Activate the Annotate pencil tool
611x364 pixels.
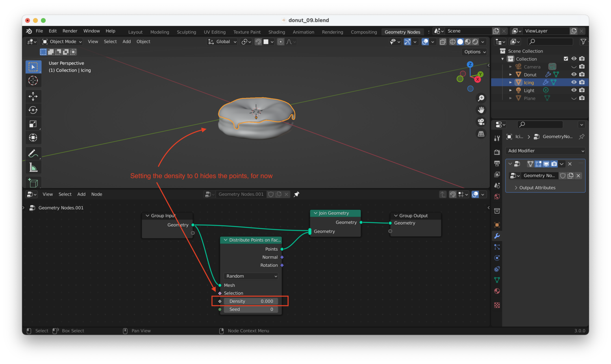click(33, 153)
